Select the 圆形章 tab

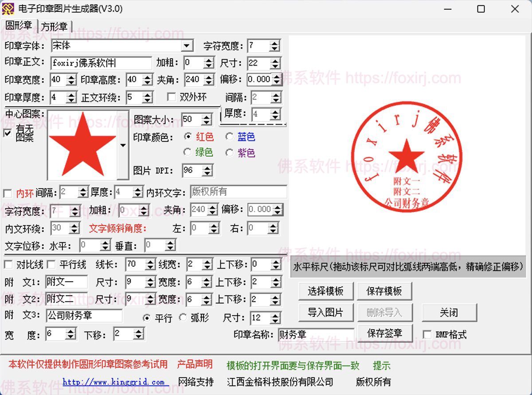pos(19,25)
